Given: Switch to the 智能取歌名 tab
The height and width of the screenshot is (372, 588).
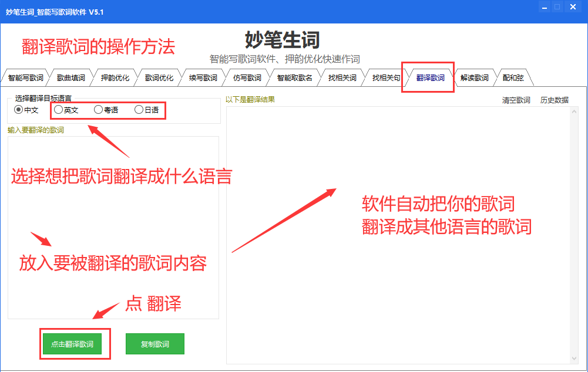Looking at the screenshot, I should click(x=294, y=78).
